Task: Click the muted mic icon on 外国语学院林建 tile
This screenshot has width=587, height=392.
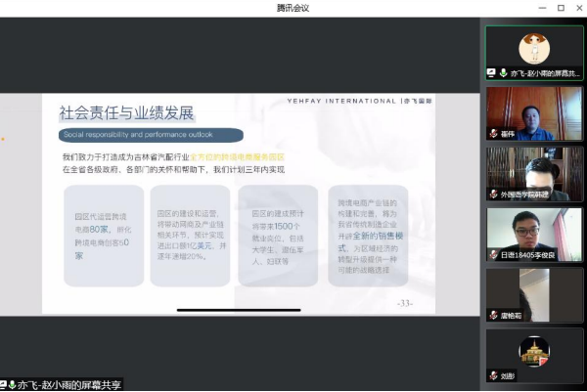Action: tap(494, 195)
